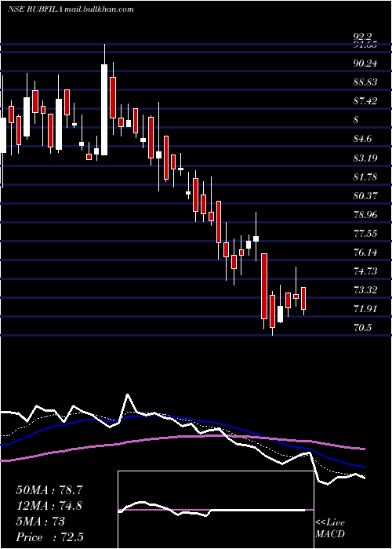The height and width of the screenshot is (549, 392).
Task: Click the NSE RUBFILA mail.bullkhan.com title text
Action: tap(71, 9)
